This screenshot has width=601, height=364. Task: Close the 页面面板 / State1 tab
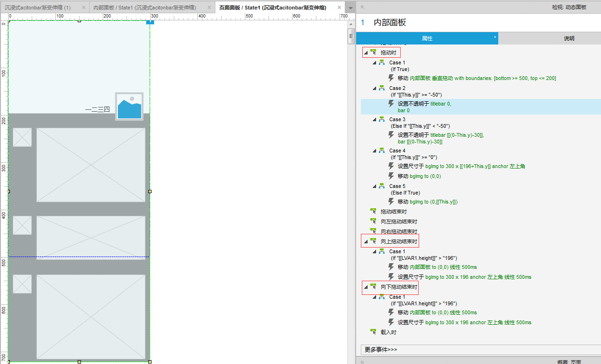tap(339, 8)
